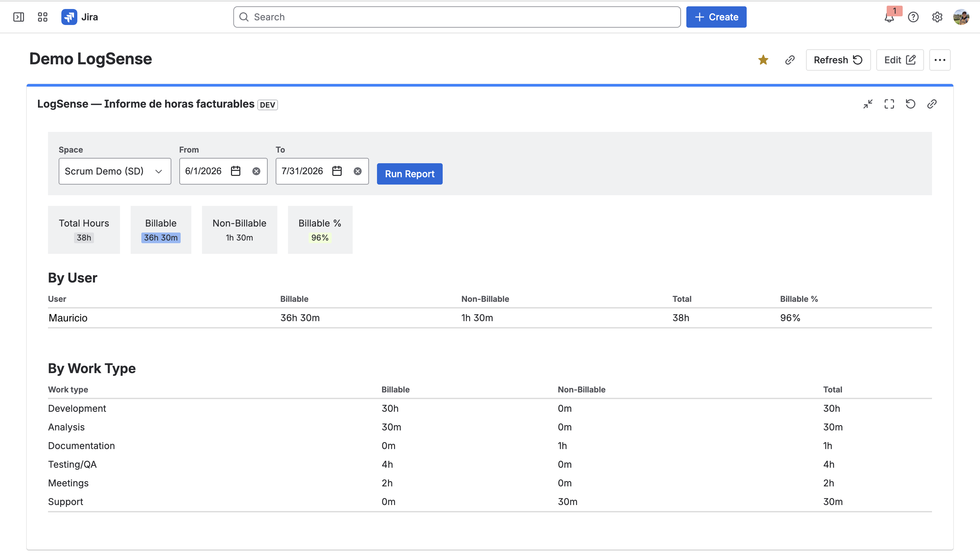This screenshot has width=980, height=555.
Task: Click the Analysis work type row
Action: coord(490,427)
